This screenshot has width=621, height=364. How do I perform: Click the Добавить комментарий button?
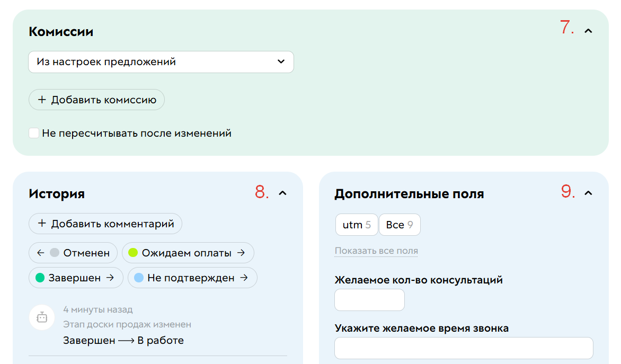coord(105,224)
